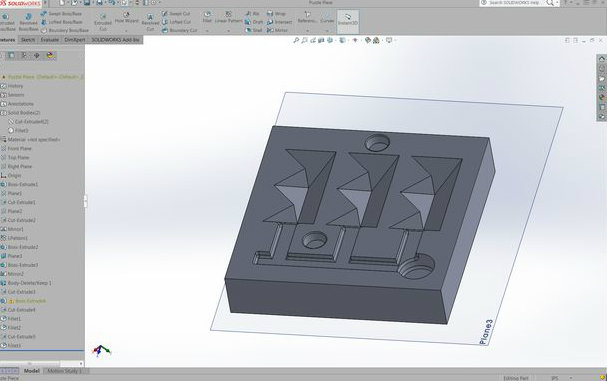Select the Swept Cut tool
This screenshot has width=607, height=381.
pyautogui.click(x=176, y=14)
